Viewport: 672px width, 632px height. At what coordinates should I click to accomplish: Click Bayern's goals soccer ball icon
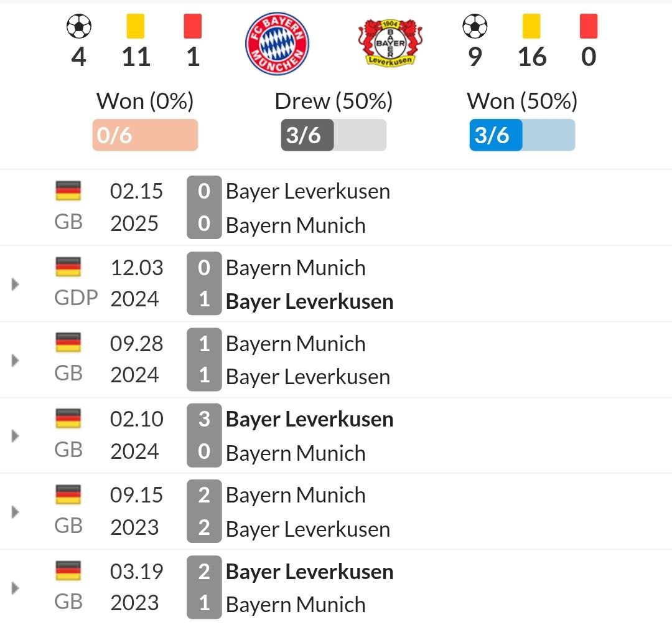pos(78,27)
